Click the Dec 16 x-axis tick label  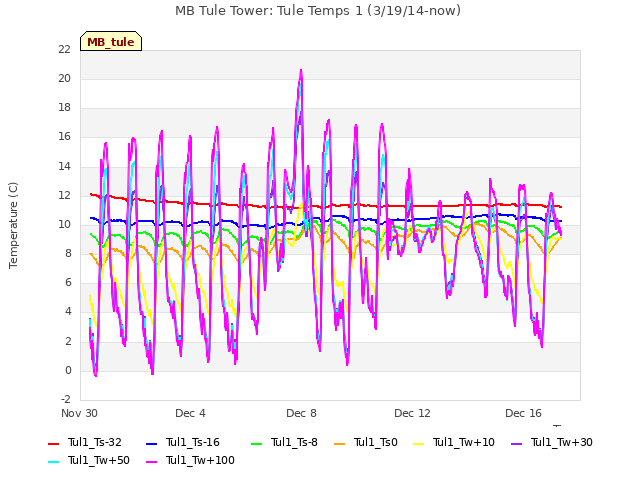tap(523, 413)
